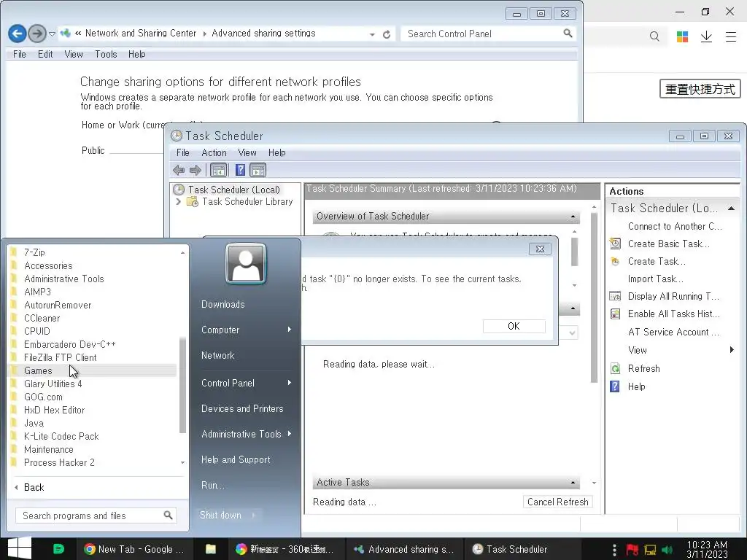Click the hamburger menu icon in browser window
This screenshot has width=747, height=560.
731,36
